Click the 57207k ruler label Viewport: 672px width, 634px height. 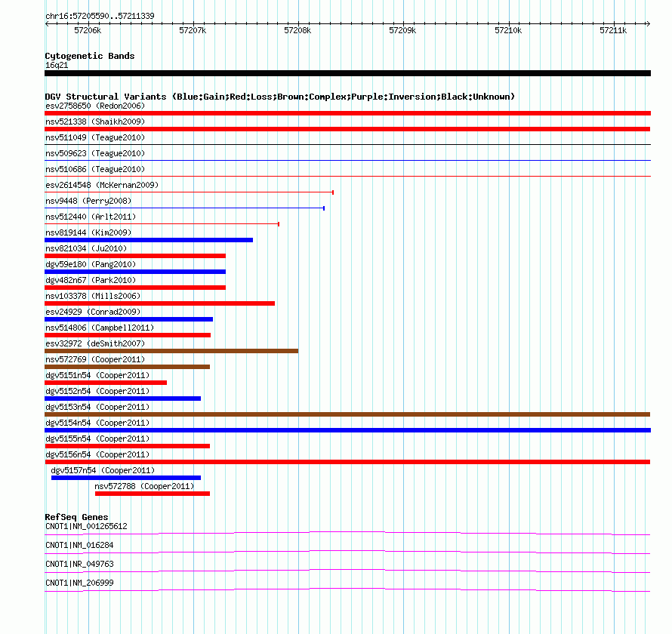193,30
